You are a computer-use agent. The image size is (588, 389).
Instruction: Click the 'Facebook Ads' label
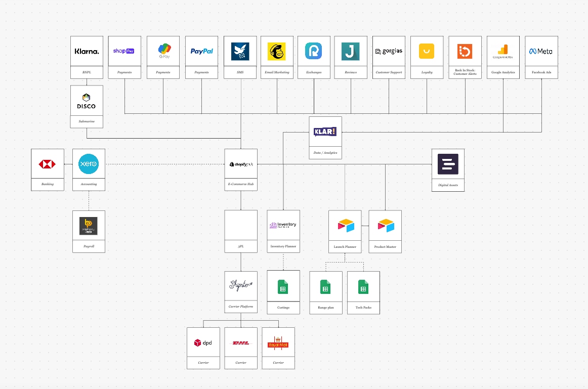(x=541, y=72)
